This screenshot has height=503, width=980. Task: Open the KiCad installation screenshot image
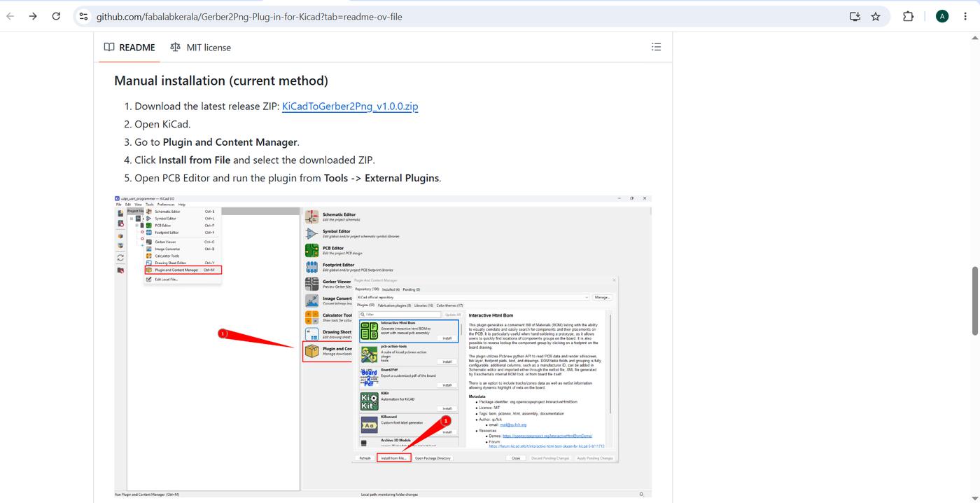383,347
